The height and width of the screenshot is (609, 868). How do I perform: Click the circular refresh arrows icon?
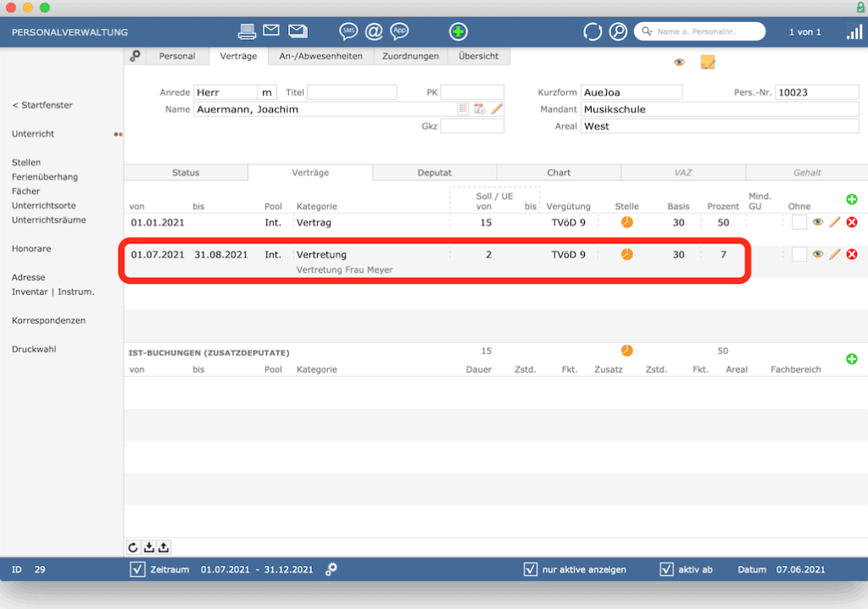click(x=593, y=32)
